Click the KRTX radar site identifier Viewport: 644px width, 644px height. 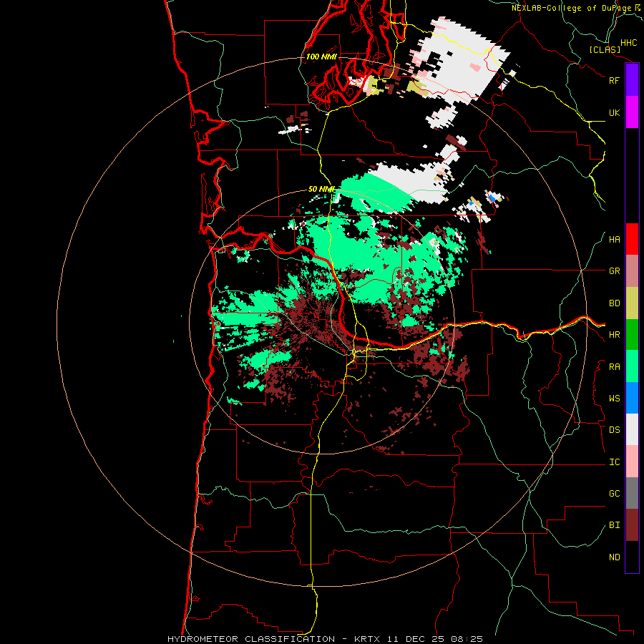pyautogui.click(x=367, y=639)
